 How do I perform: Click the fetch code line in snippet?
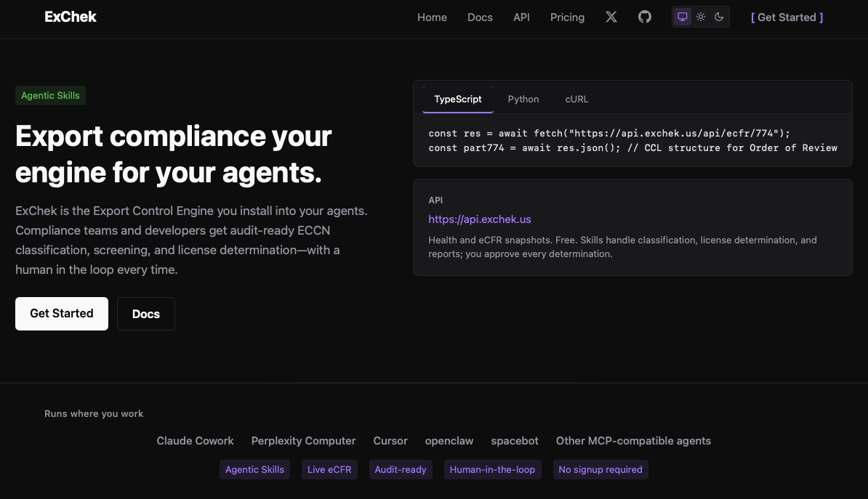pos(609,134)
